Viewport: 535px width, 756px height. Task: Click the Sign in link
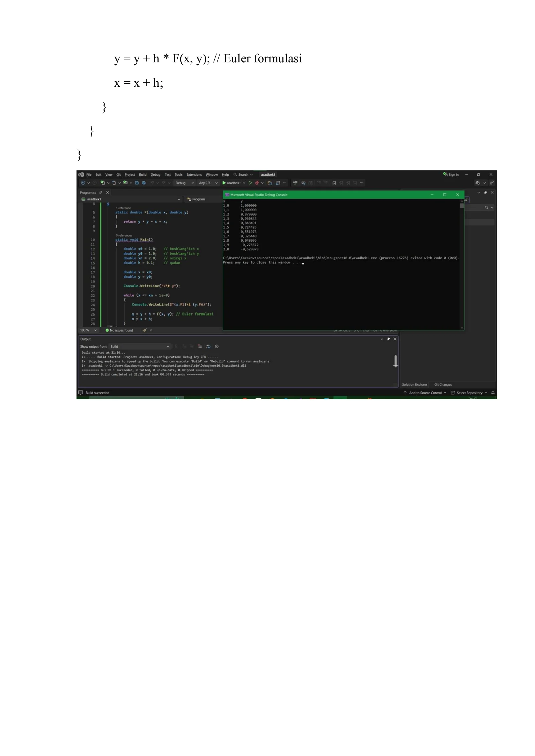(451, 175)
